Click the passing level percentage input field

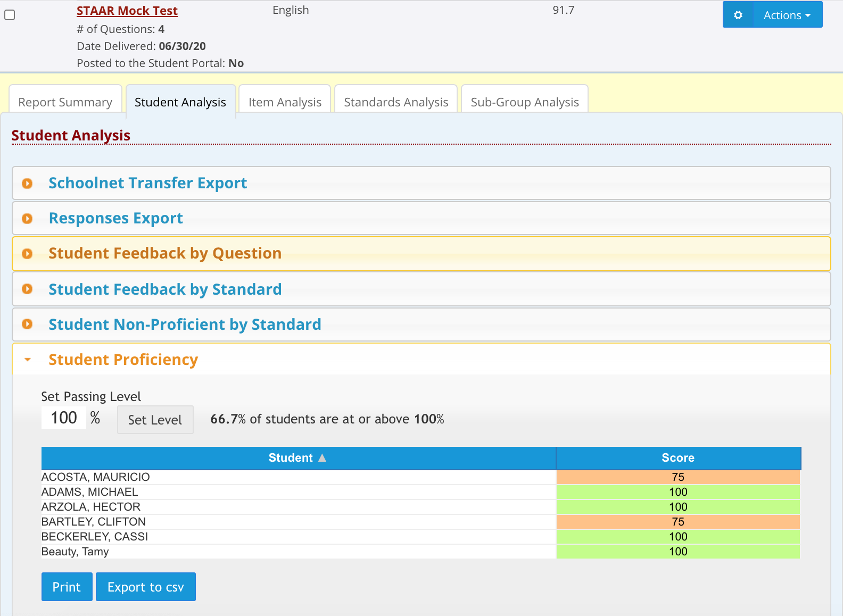point(64,418)
